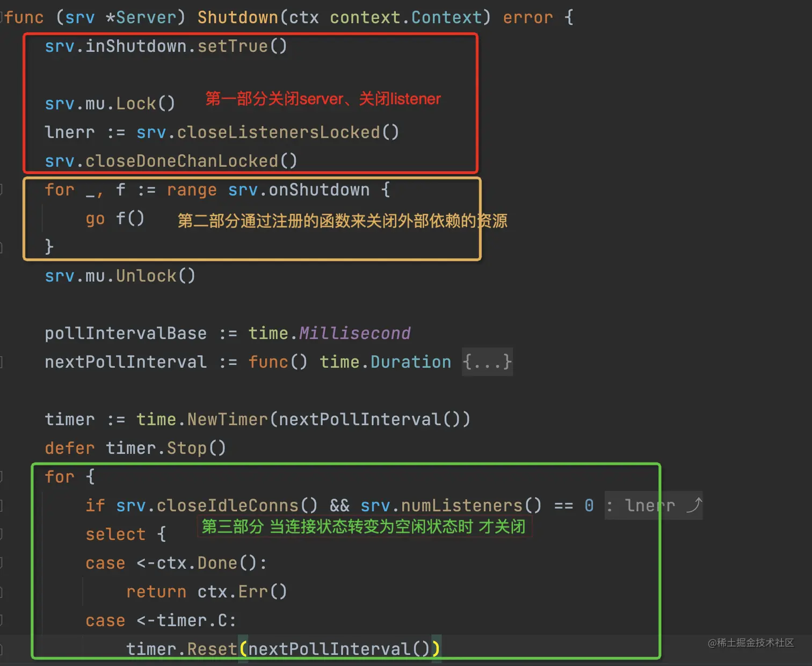The image size is (812, 666).
Task: Click the go keyword before f()
Action: click(x=95, y=219)
